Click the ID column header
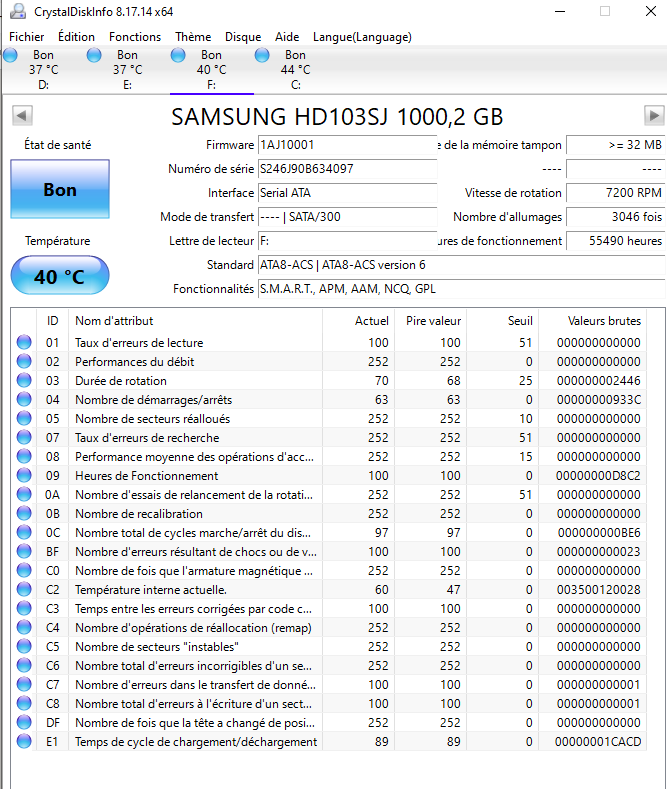 click(x=52, y=321)
